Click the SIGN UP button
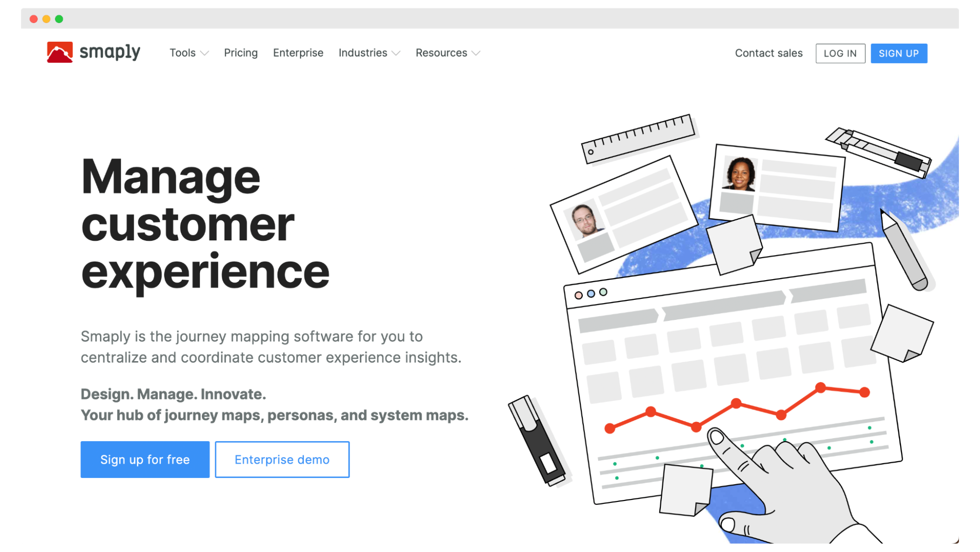Screen dimensions: 980x552 [x=899, y=53]
